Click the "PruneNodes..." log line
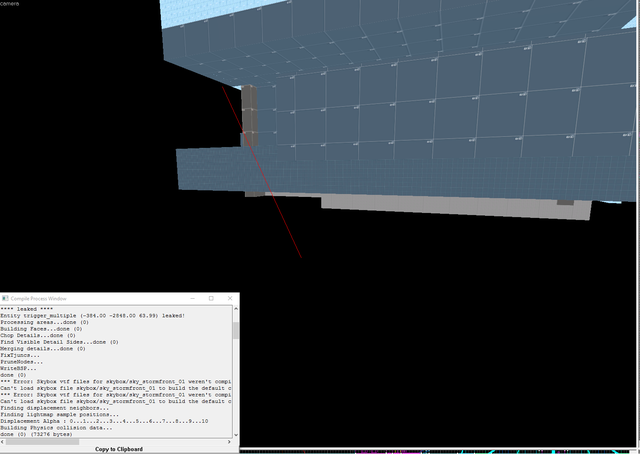Image resolution: width=640 pixels, height=454 pixels. pos(22,362)
